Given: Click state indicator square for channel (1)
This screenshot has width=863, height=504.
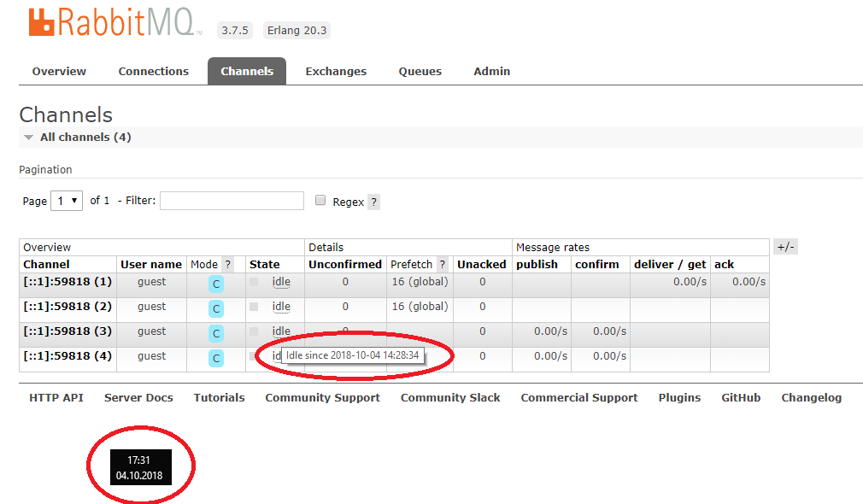Looking at the screenshot, I should (x=254, y=282).
